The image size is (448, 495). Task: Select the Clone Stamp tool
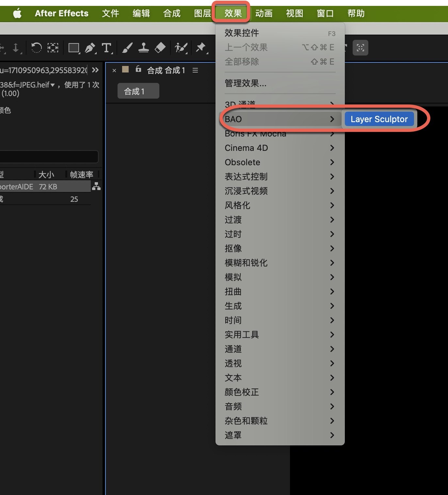click(144, 48)
